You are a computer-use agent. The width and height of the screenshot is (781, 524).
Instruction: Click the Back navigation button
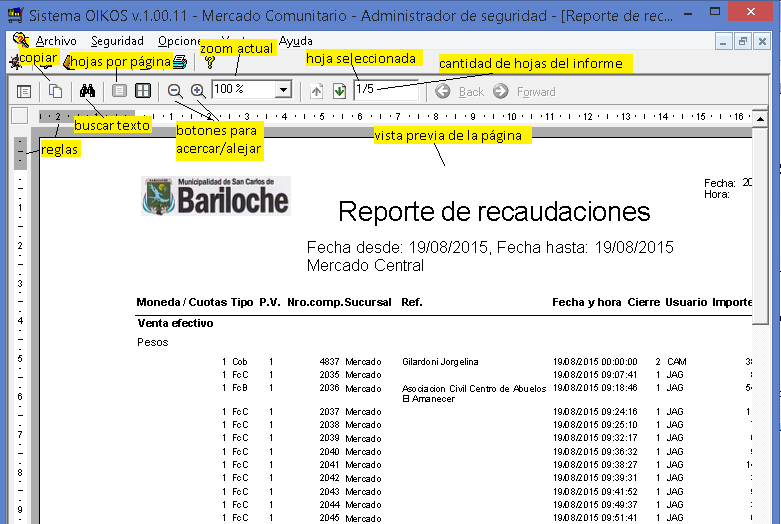[x=460, y=91]
